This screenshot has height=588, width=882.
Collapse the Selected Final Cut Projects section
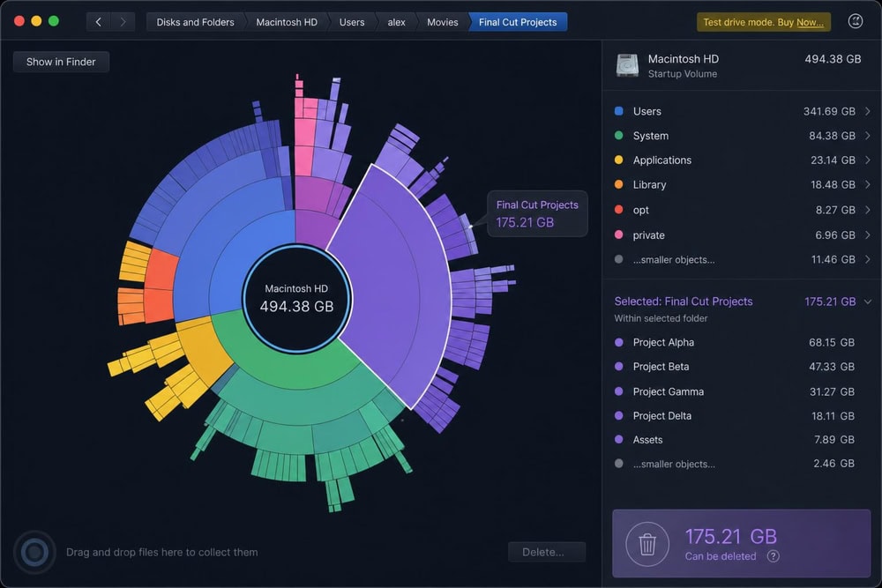[868, 301]
